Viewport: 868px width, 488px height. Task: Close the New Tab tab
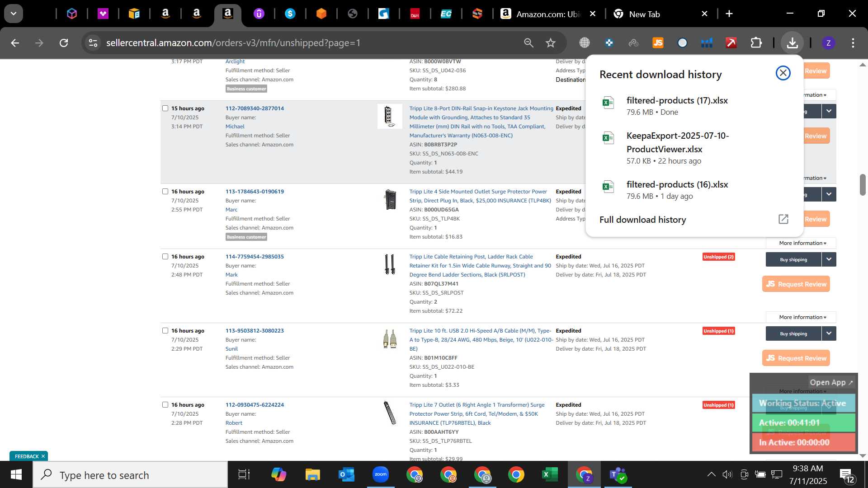[704, 14]
